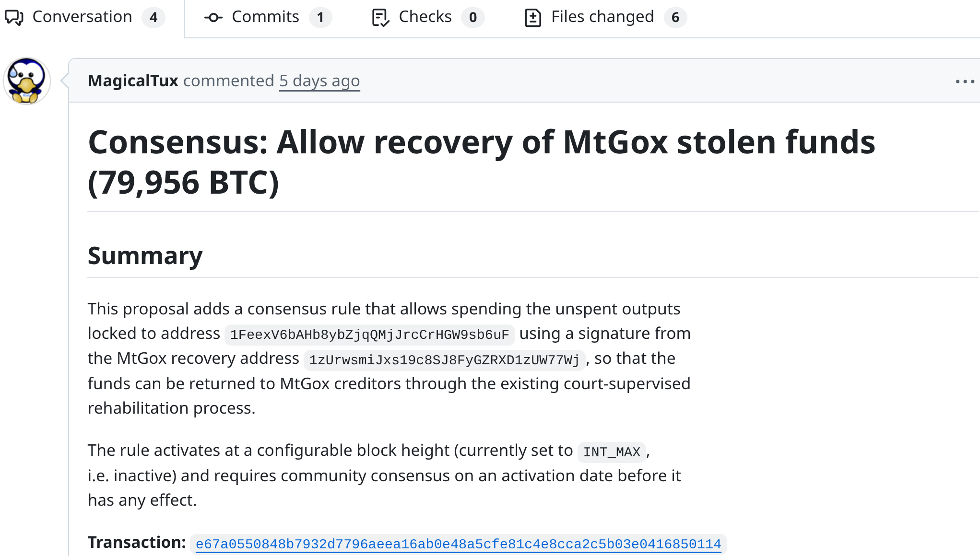Screen dimensions: 980x556
Task: Click the INT_MAX inline code
Action: pyautogui.click(x=612, y=452)
